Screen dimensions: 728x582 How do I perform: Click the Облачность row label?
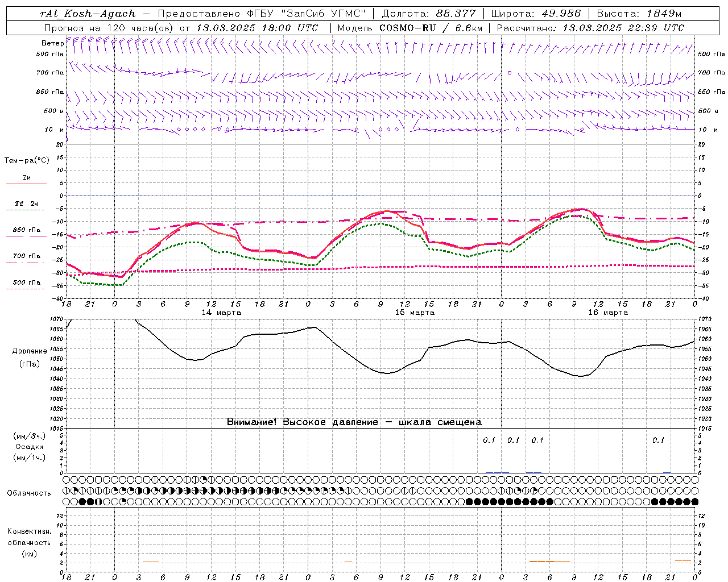pos(29,493)
